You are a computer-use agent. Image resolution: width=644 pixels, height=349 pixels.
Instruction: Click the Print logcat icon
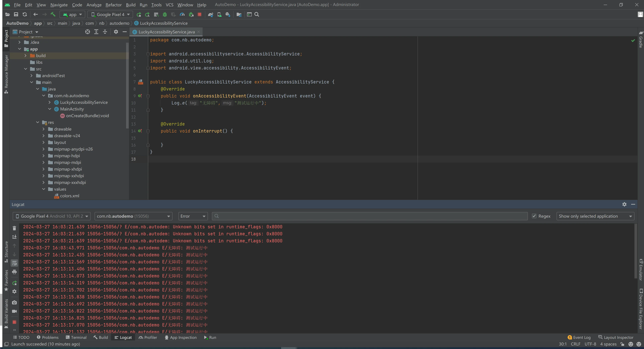point(14,272)
